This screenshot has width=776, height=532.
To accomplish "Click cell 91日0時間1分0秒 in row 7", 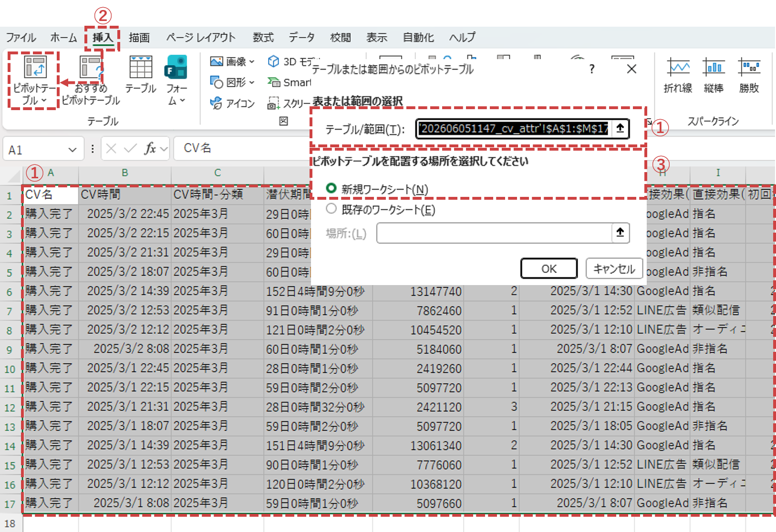I will (318, 310).
